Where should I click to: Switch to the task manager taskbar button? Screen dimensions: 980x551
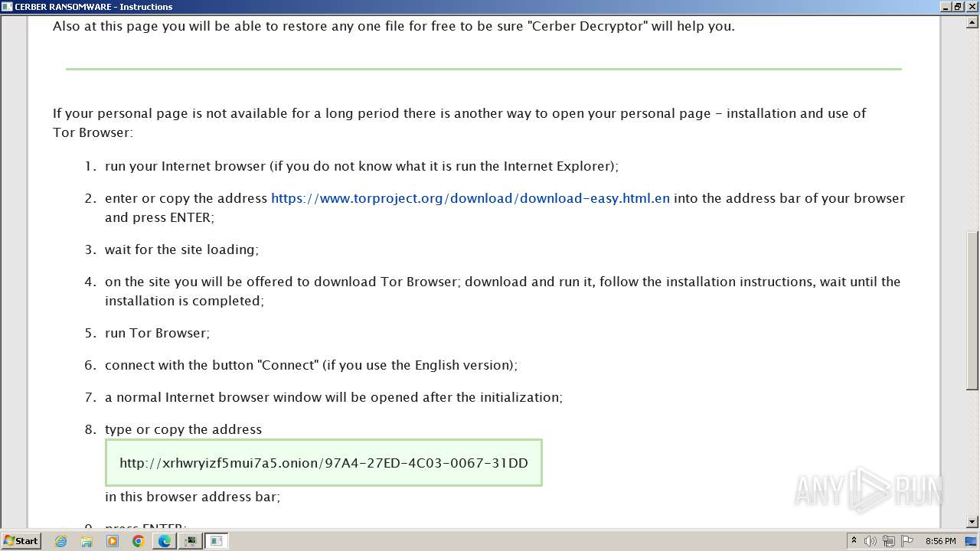tap(190, 541)
